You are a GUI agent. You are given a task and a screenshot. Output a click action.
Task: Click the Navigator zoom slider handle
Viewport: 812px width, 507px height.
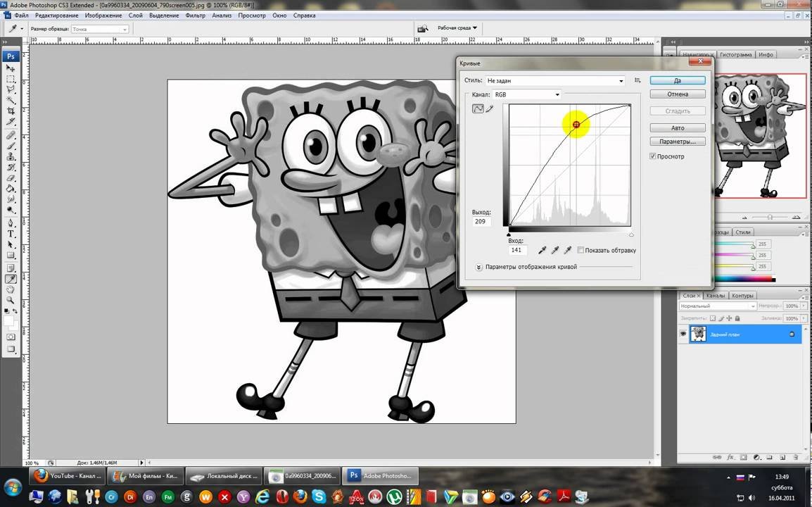tap(770, 217)
